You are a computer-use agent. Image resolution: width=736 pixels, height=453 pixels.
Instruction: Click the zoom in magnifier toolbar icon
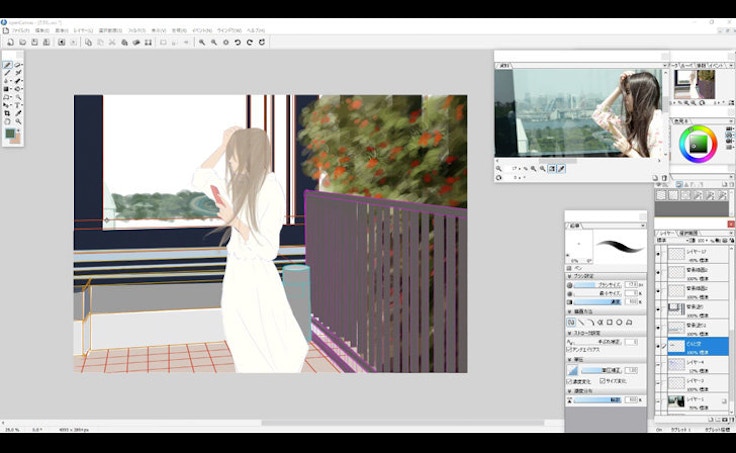[x=202, y=42]
